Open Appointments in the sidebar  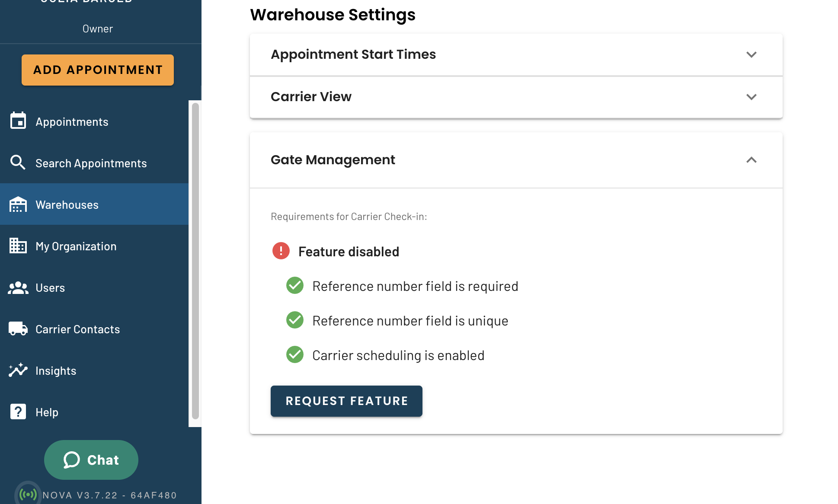(x=94, y=121)
